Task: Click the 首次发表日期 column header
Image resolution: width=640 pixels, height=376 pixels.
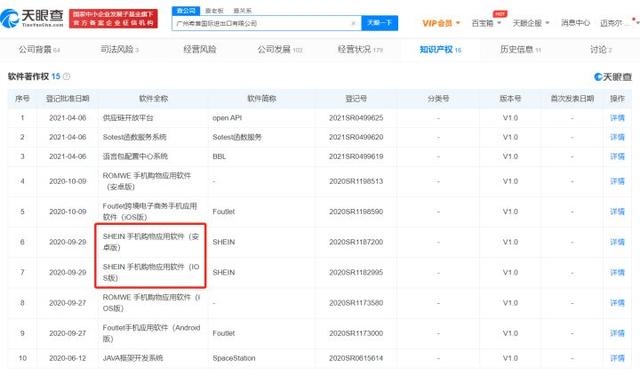Action: point(572,98)
